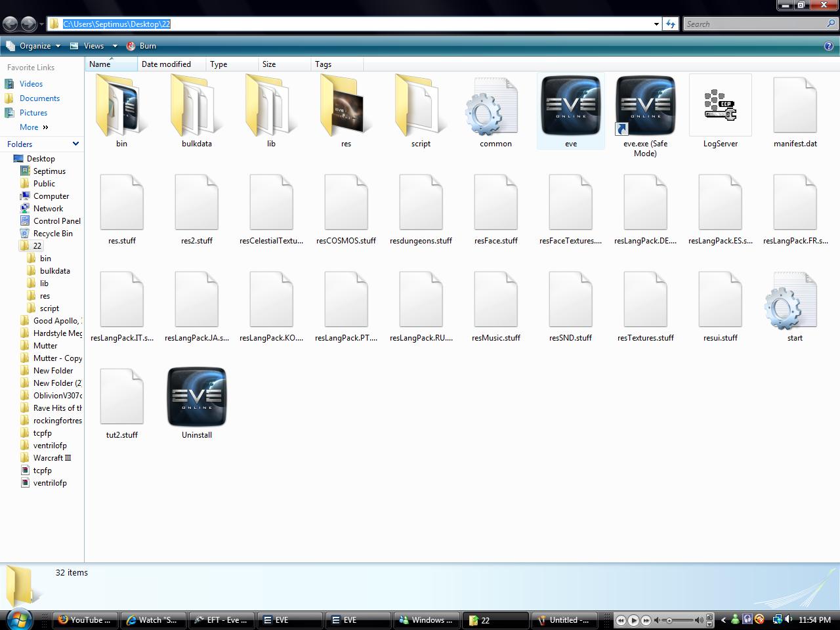Sort by Date modified column header
This screenshot has width=840, height=630.
(x=172, y=64)
